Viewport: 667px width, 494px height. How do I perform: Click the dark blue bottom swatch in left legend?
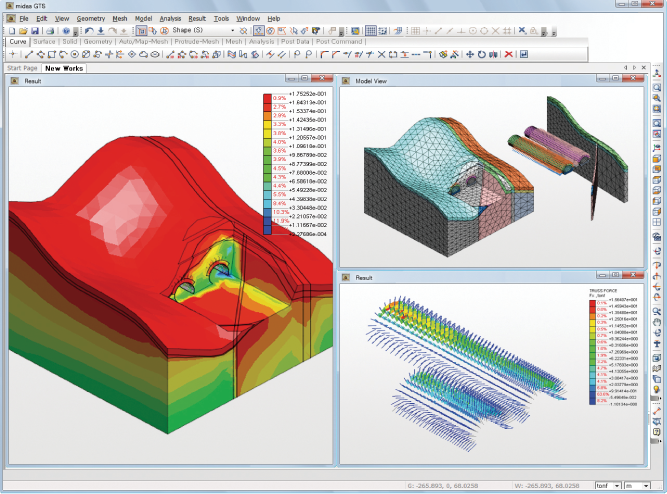click(267, 230)
